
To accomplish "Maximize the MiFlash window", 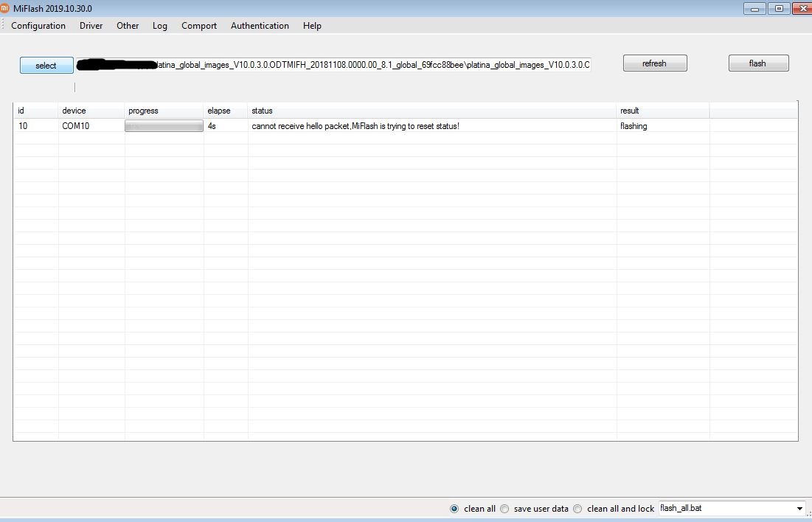I will (778, 9).
